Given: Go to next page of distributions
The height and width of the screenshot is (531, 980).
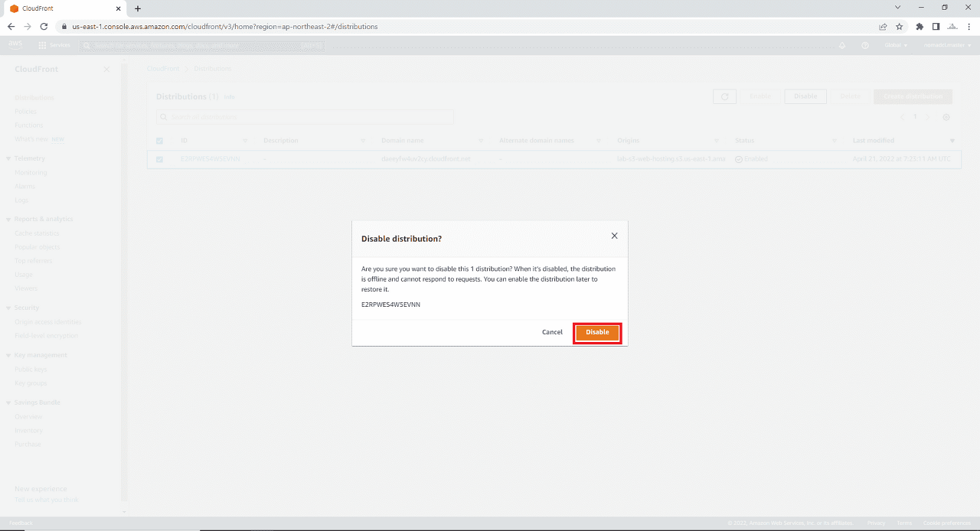Looking at the screenshot, I should pyautogui.click(x=928, y=117).
